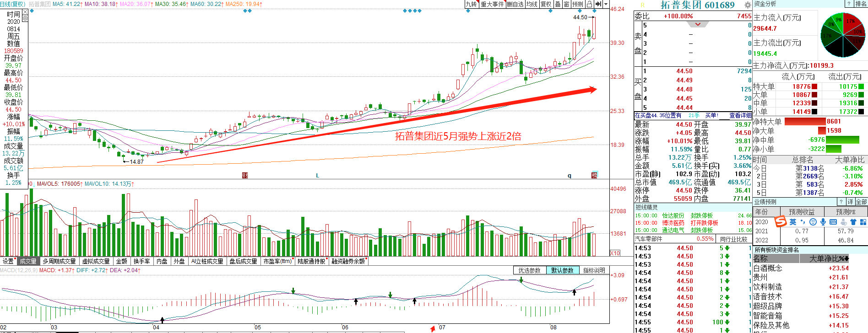This screenshot has height=333, width=868.
Task: Select 优选参数 for MACD
Action: 530,270
